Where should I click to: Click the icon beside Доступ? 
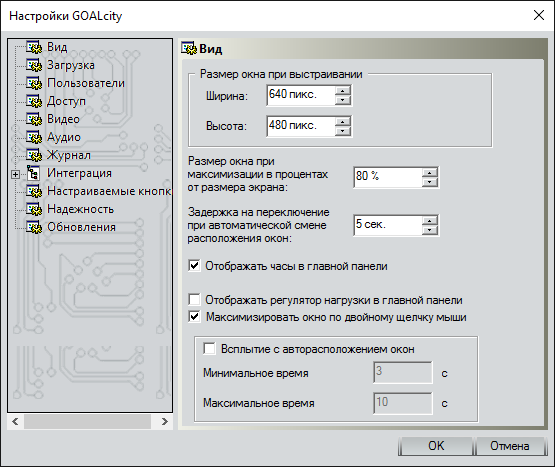click(34, 101)
